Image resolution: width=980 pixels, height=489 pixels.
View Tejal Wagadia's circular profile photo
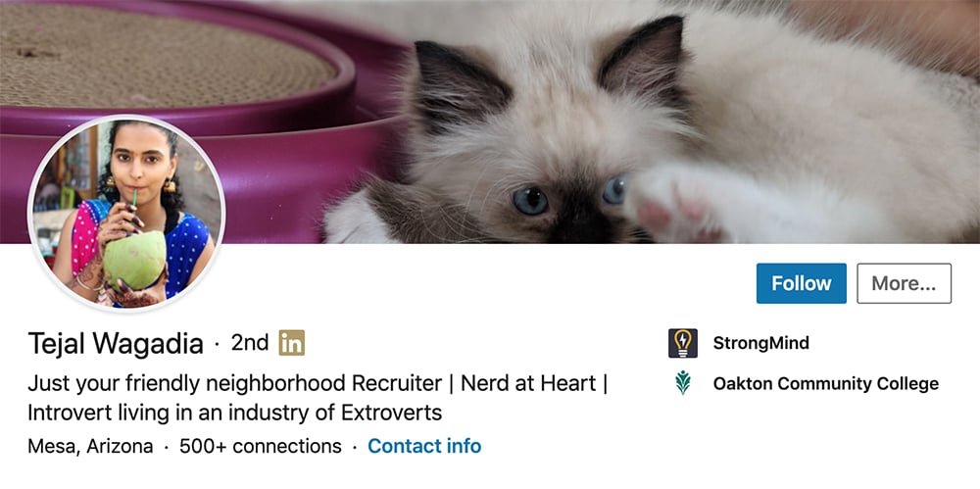coord(126,213)
